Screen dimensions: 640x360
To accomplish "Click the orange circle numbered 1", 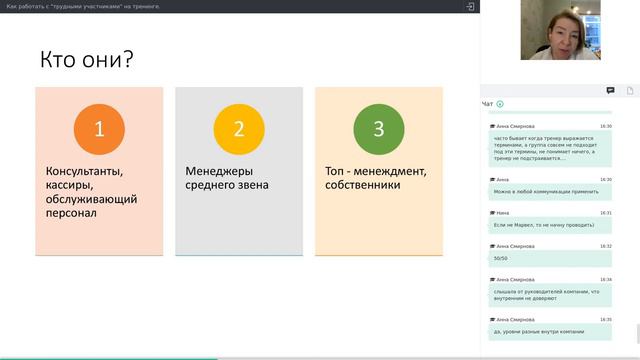I will (x=99, y=129).
